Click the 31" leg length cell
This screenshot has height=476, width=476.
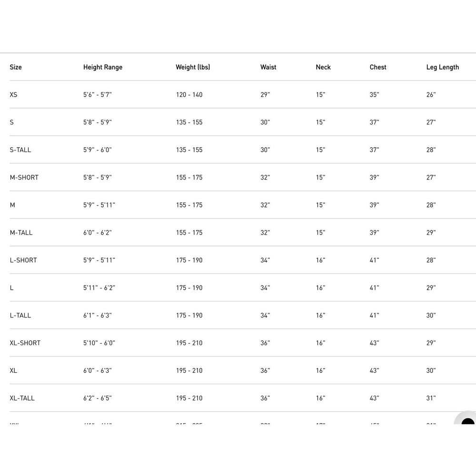coord(431,398)
